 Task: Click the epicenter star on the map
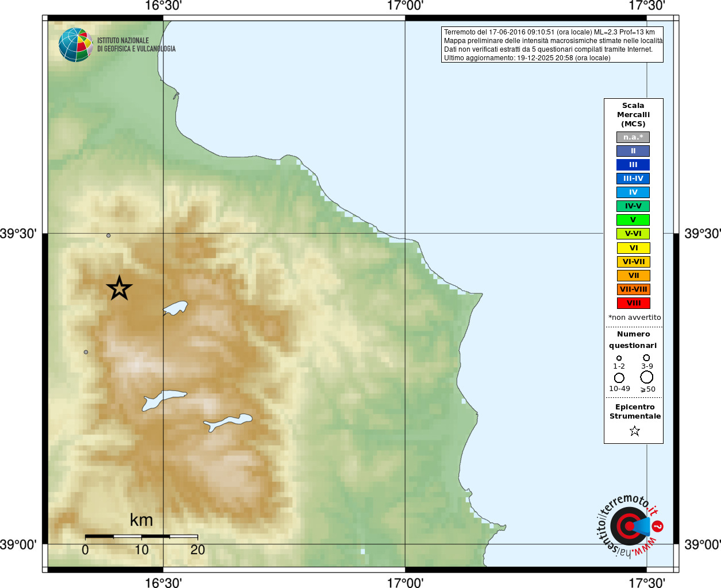pyautogui.click(x=119, y=288)
